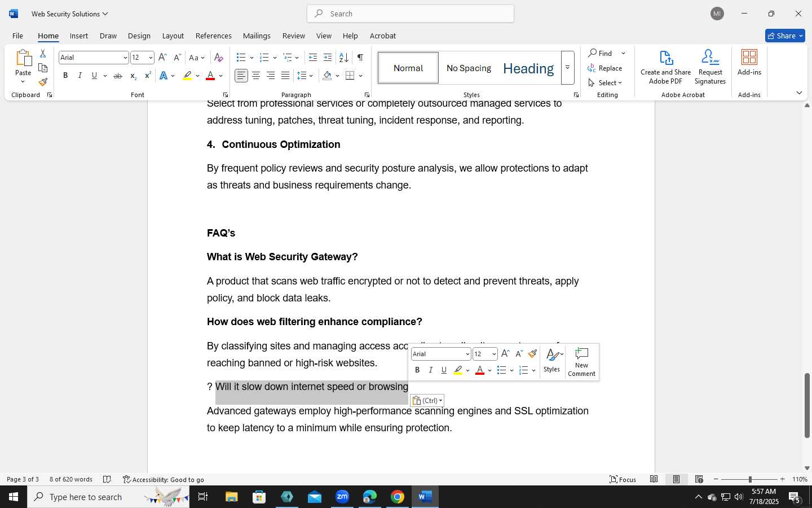Adjust the zoom slider handle
The width and height of the screenshot is (812, 508).
(750, 479)
